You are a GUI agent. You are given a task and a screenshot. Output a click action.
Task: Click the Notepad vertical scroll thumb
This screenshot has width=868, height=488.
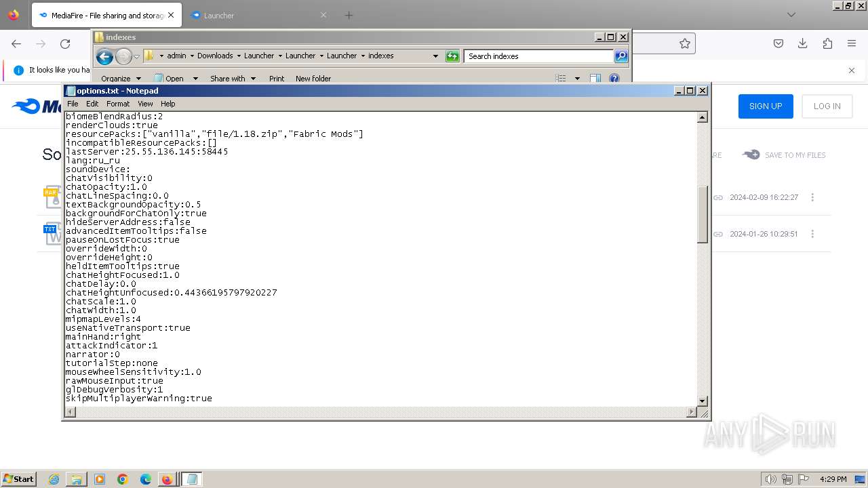click(703, 214)
